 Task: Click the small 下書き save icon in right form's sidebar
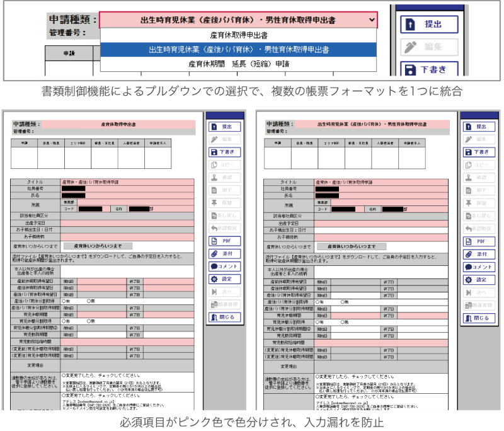[479, 152]
